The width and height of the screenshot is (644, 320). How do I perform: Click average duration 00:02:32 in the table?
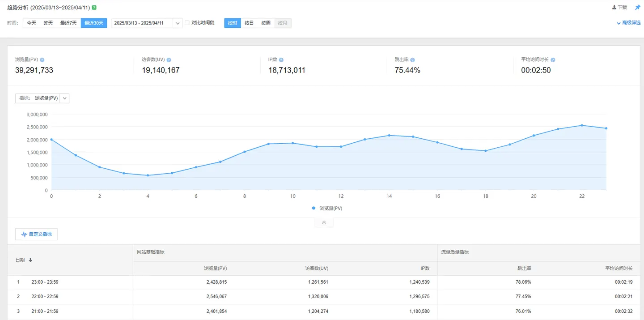623,311
